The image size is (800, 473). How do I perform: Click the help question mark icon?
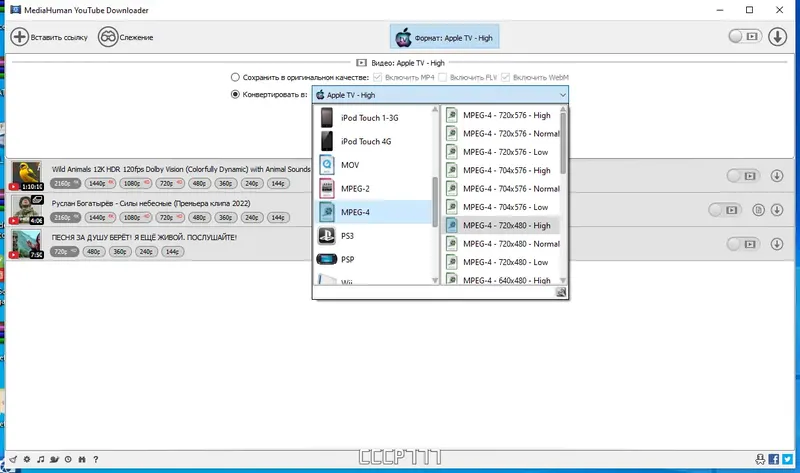point(95,459)
